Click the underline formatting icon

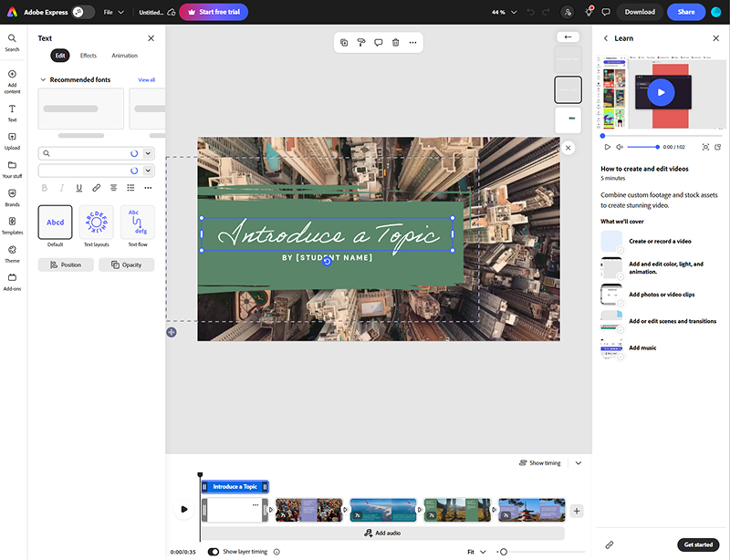pyautogui.click(x=78, y=188)
